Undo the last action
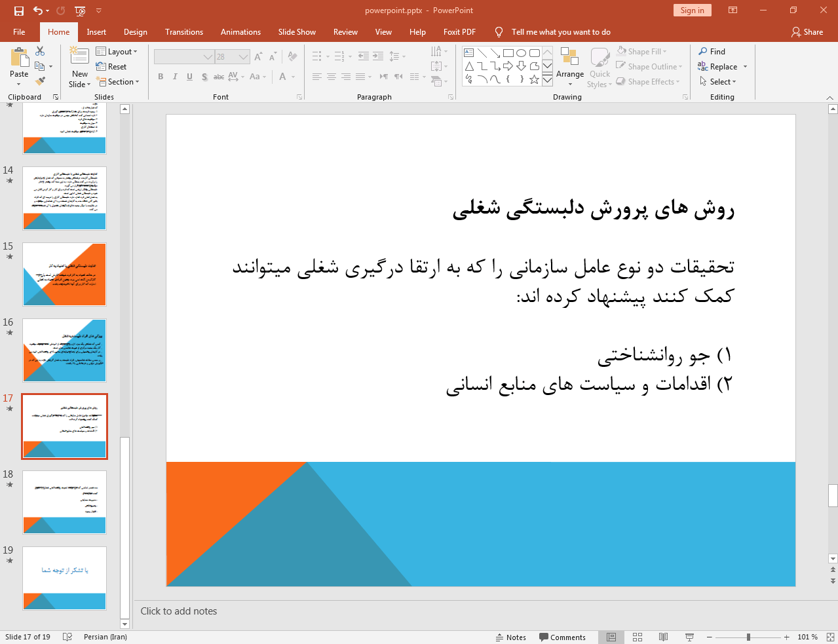 point(38,10)
